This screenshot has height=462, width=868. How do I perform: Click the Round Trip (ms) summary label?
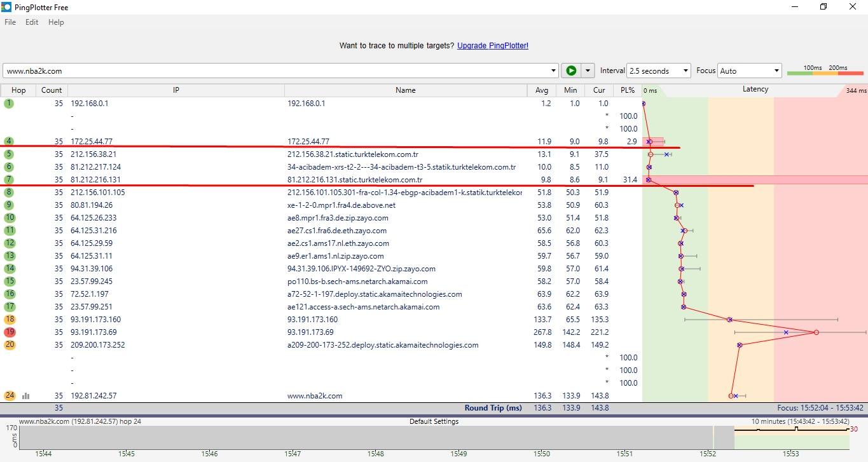point(493,408)
